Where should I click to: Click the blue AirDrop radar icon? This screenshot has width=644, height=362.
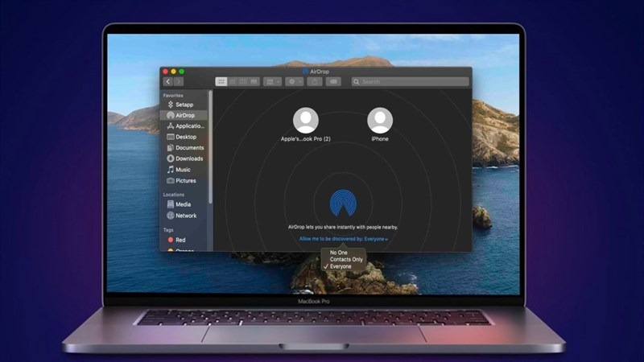click(343, 203)
